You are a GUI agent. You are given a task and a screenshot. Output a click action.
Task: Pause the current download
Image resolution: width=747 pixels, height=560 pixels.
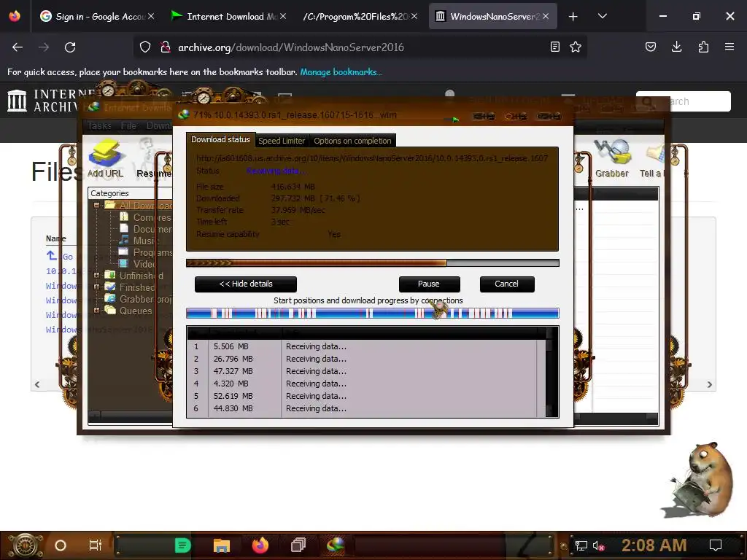tap(429, 284)
